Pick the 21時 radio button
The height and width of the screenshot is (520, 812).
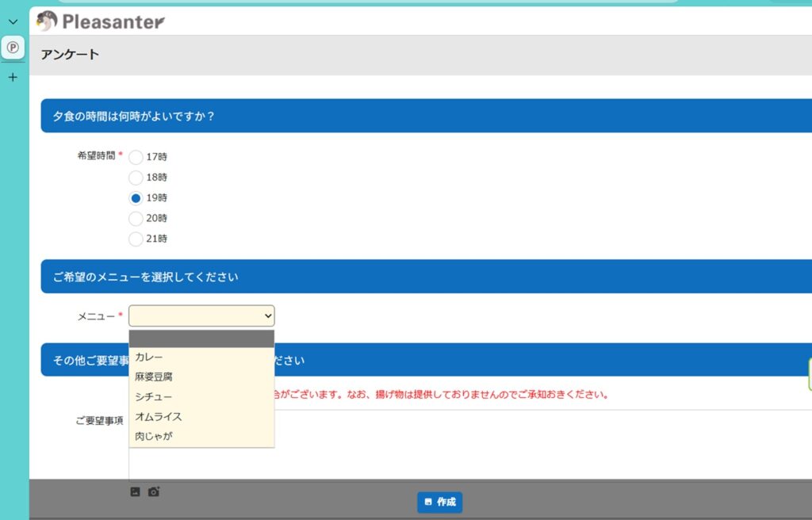tap(136, 239)
